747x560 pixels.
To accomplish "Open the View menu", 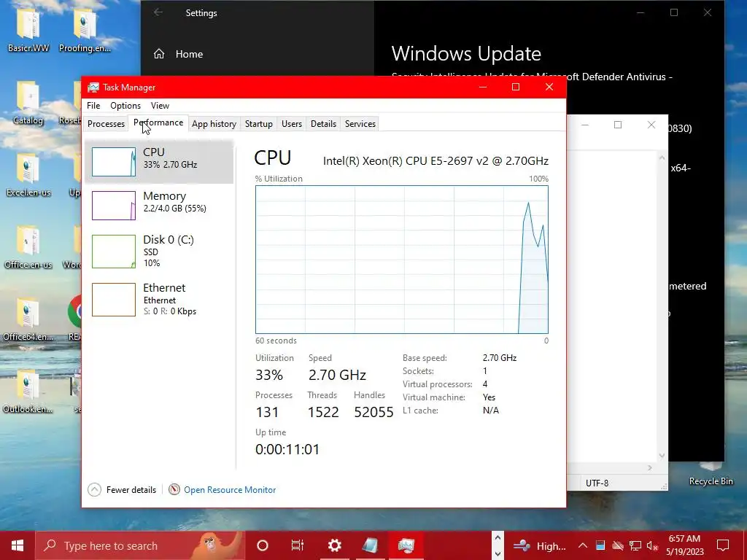I will click(x=160, y=106).
